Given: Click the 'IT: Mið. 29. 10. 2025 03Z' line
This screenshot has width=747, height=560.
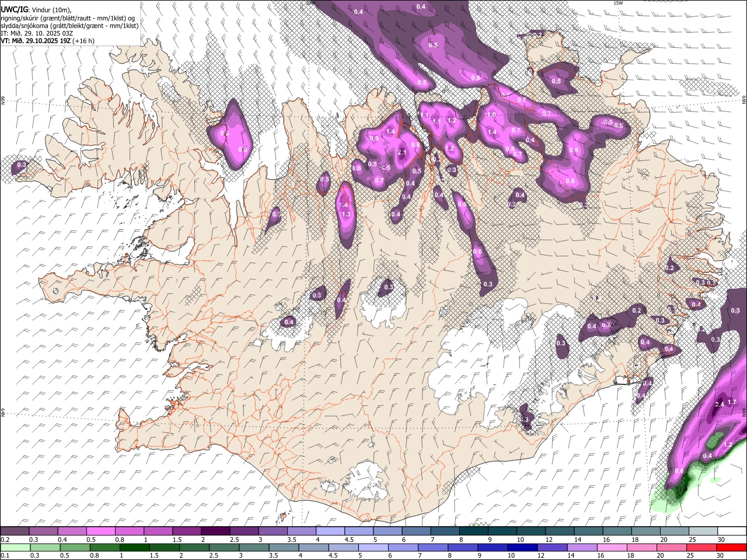Looking at the screenshot, I should (x=36, y=33).
